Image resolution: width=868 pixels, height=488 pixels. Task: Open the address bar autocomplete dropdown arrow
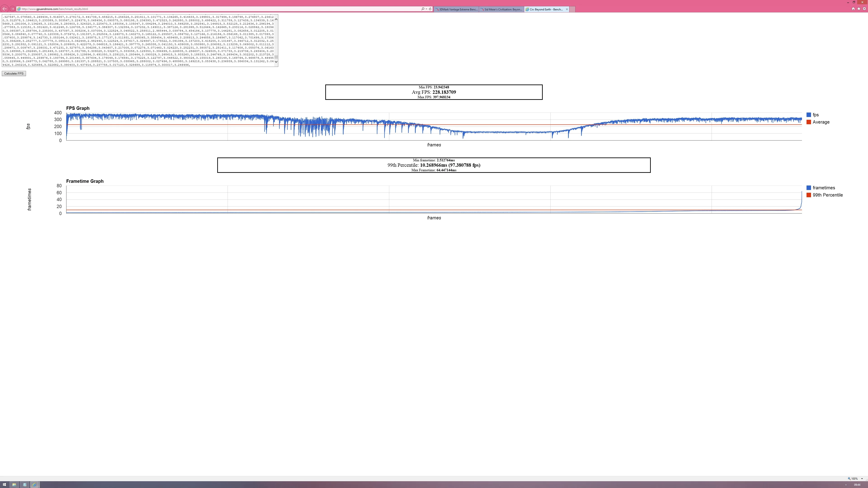pyautogui.click(x=426, y=9)
